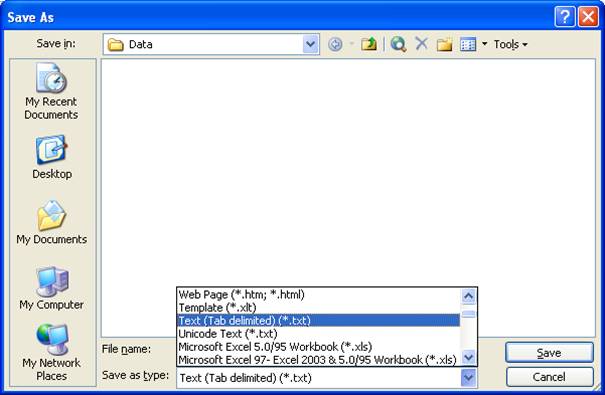Collapse the Save as type dropdown arrow
This screenshot has width=605, height=395.
(x=468, y=378)
